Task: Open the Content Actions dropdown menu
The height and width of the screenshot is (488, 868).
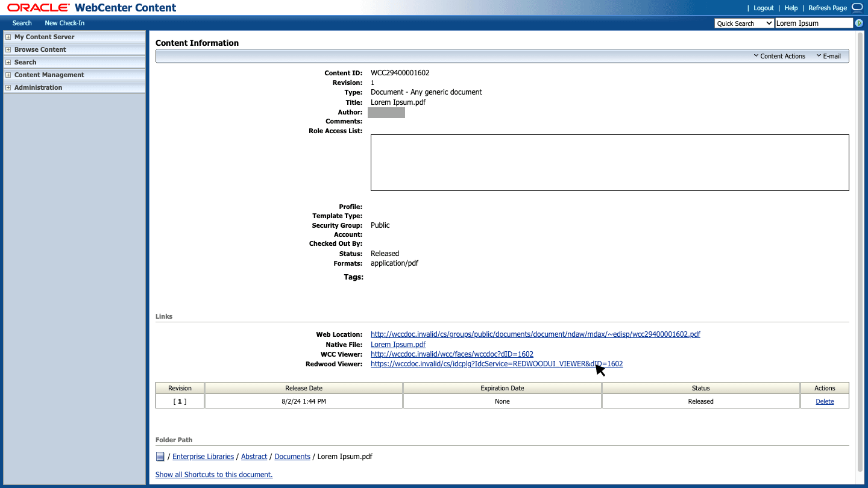Action: pyautogui.click(x=779, y=56)
